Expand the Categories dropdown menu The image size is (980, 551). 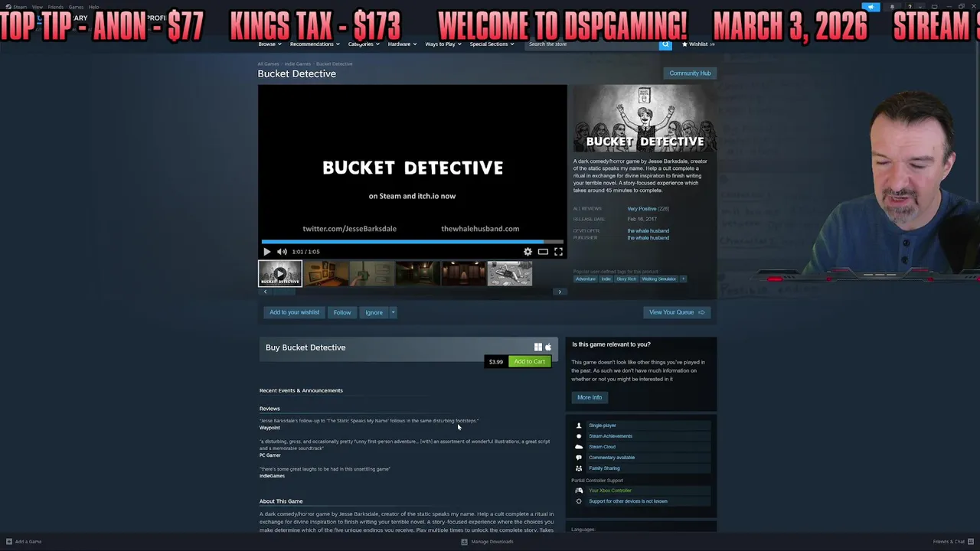pos(364,44)
